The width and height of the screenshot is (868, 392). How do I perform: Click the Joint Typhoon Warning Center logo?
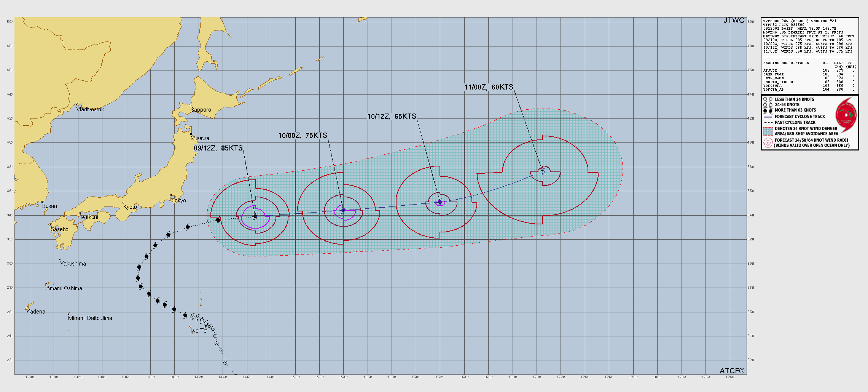(846, 115)
